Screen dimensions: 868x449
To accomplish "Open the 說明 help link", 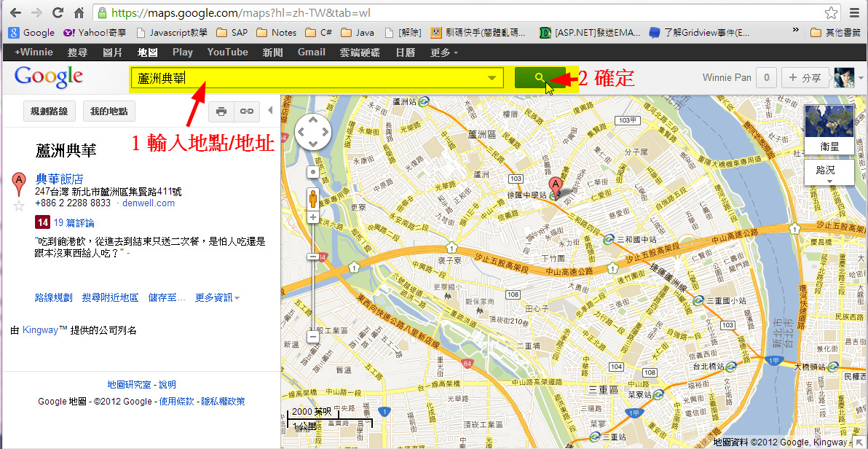I will [x=167, y=385].
